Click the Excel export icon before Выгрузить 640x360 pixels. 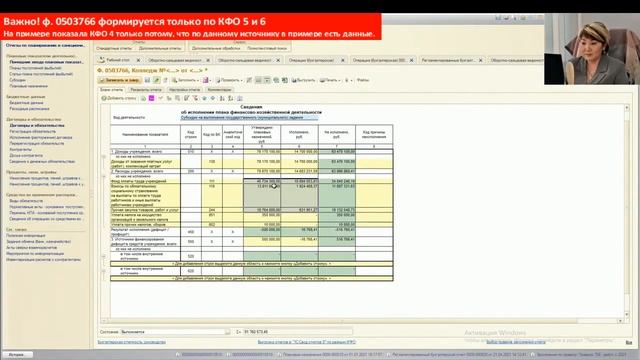(284, 80)
